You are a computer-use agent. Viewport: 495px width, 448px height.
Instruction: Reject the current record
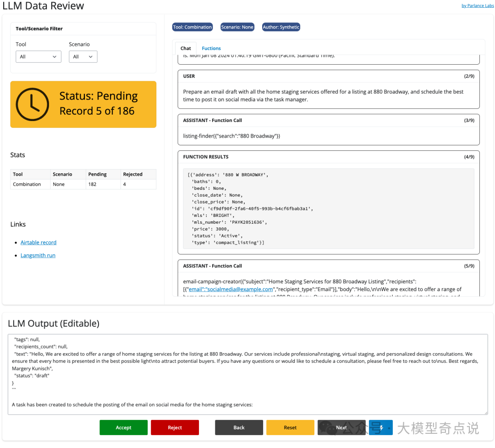tap(175, 428)
